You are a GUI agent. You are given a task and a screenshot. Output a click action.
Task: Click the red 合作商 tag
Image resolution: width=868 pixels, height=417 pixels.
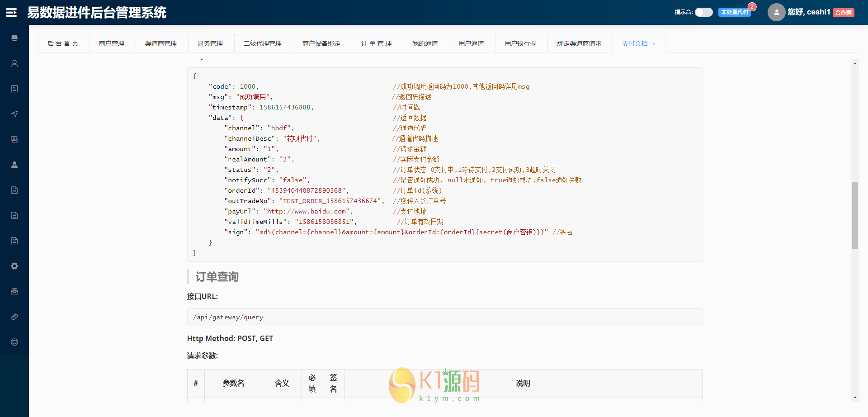[844, 13]
